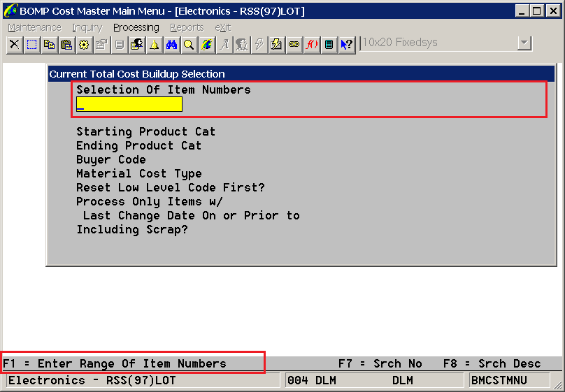Minimize the BOMP Cost Master window
Image resolution: width=565 pixels, height=392 pixels.
(522, 10)
